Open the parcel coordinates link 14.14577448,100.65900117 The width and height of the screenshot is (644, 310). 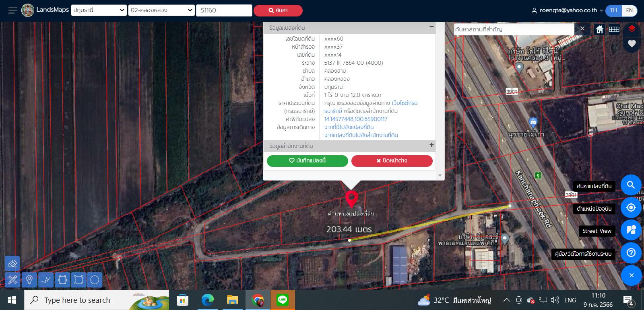355,119
